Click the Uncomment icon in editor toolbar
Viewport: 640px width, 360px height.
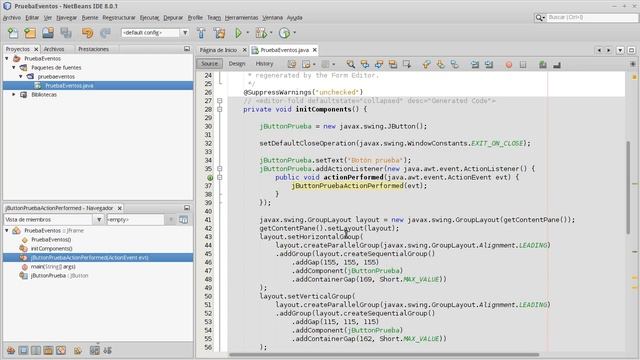[x=557, y=64]
